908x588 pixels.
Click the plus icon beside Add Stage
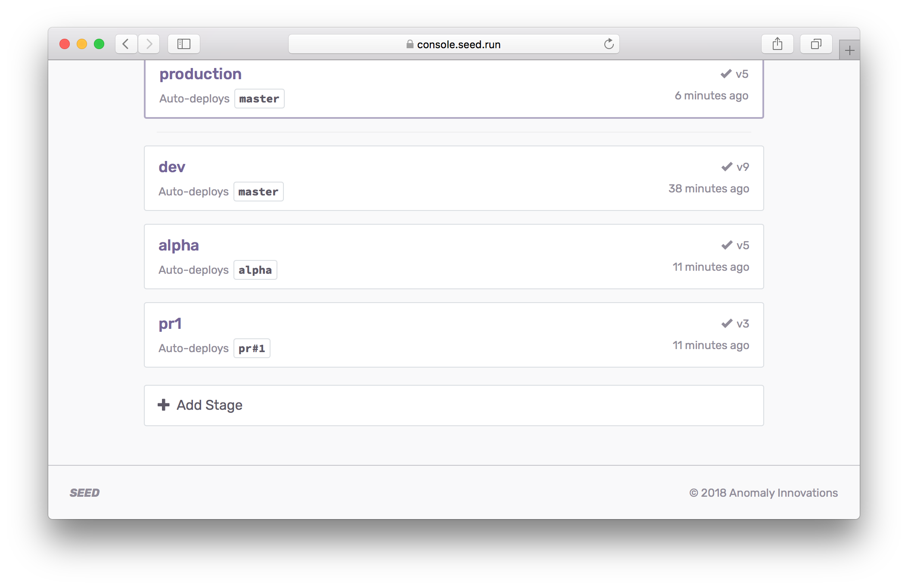(x=164, y=405)
